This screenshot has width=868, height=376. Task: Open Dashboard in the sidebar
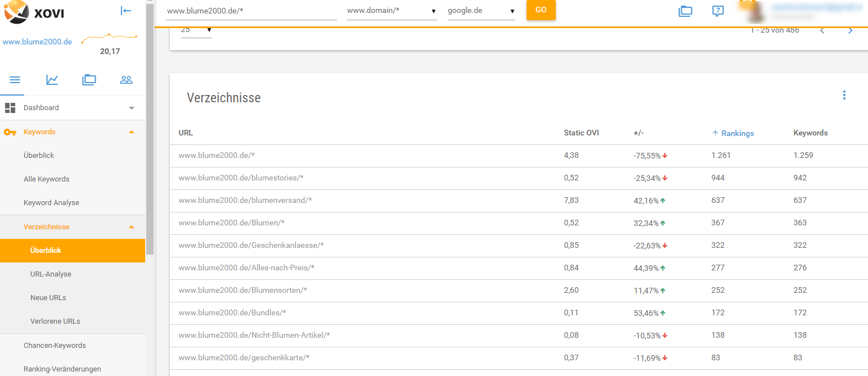click(x=41, y=108)
